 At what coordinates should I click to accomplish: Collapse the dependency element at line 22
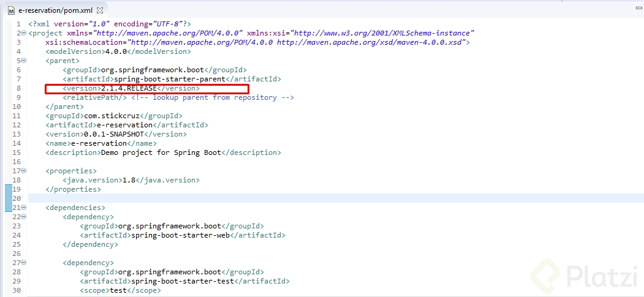point(24,217)
